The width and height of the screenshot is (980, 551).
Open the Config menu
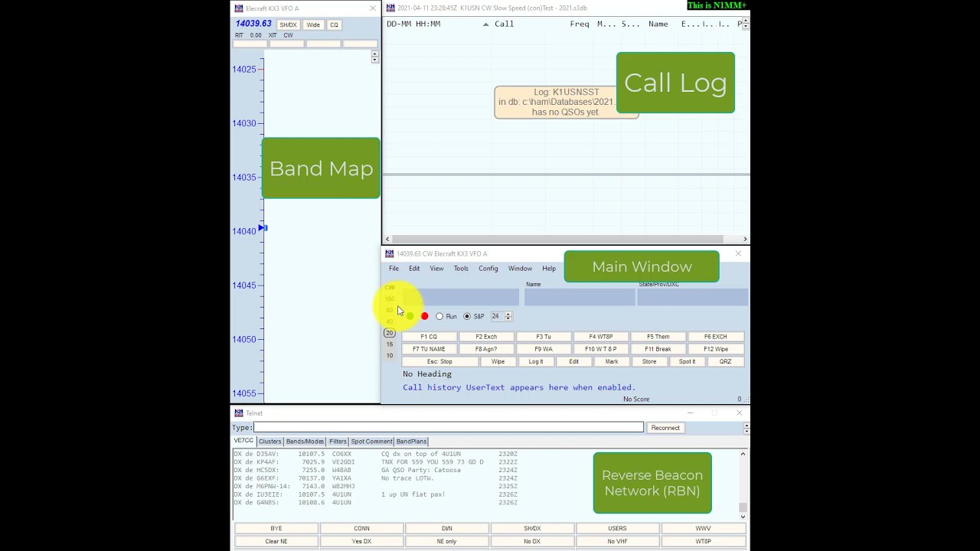point(488,269)
